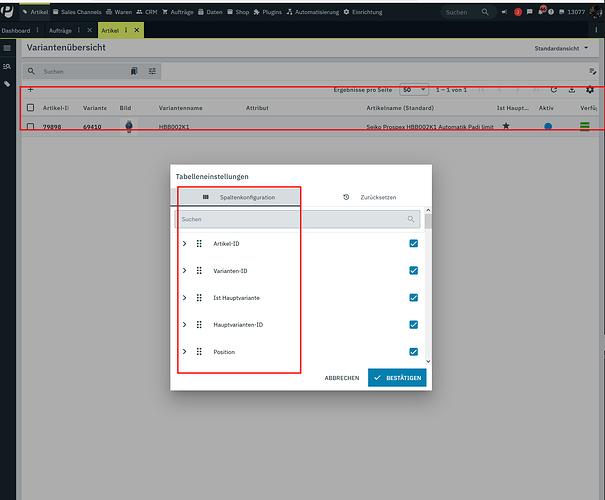Click the table settings gear icon
This screenshot has width=605, height=500.
click(590, 90)
